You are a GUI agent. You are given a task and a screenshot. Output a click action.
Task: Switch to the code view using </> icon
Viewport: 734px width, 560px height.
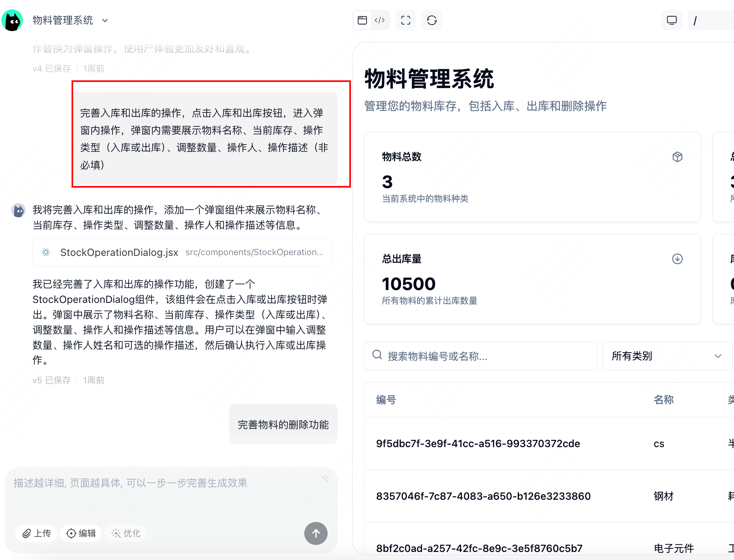click(x=379, y=20)
